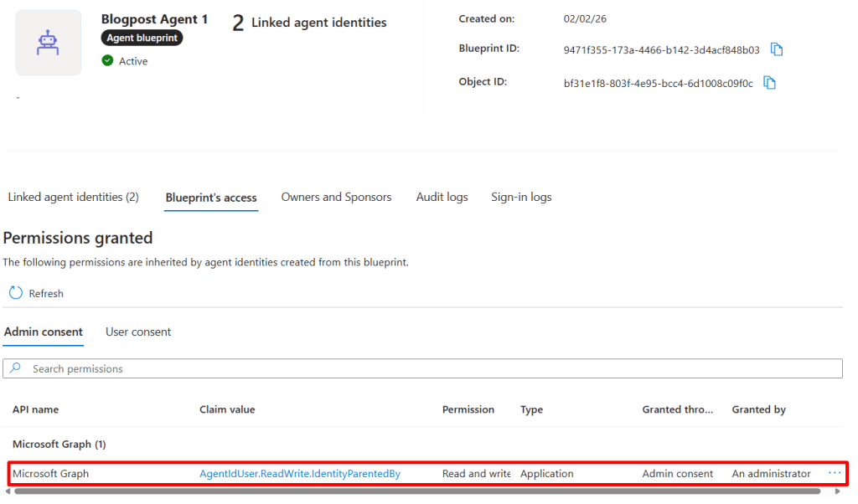Click the green Active status checkmark
858x504 pixels.
point(107,61)
